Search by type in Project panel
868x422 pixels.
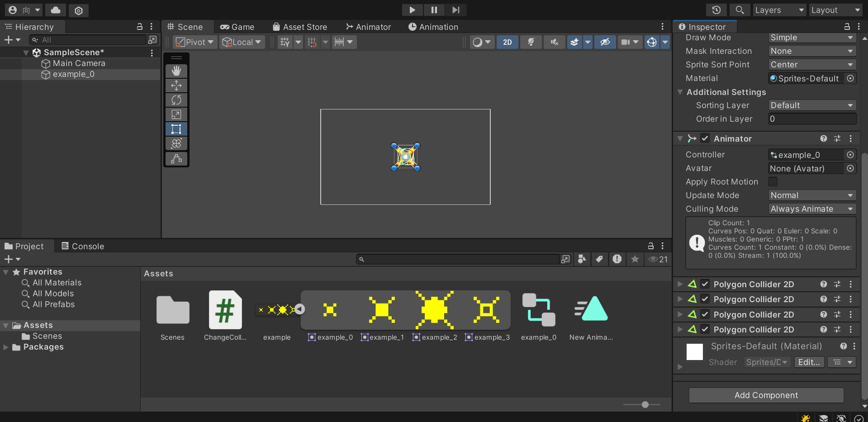point(582,259)
